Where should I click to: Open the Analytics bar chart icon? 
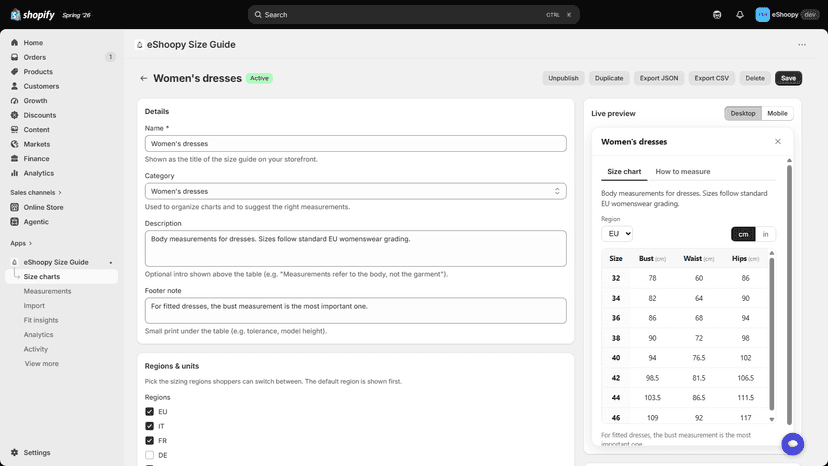pos(14,173)
